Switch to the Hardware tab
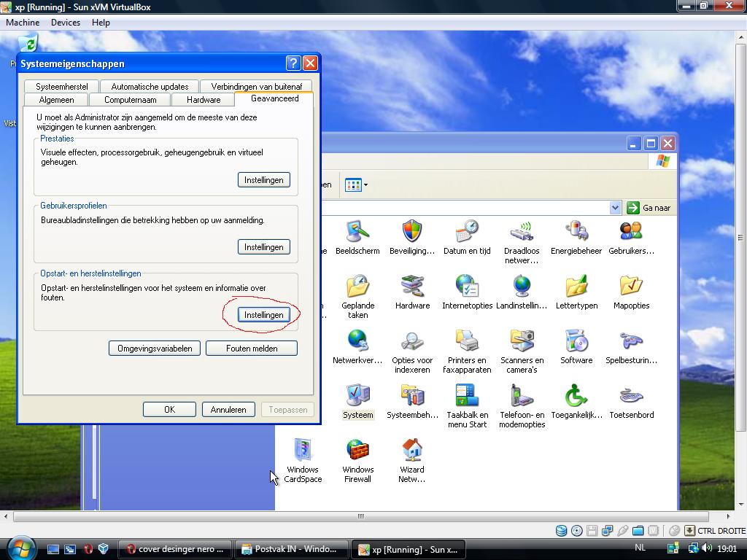 (204, 100)
